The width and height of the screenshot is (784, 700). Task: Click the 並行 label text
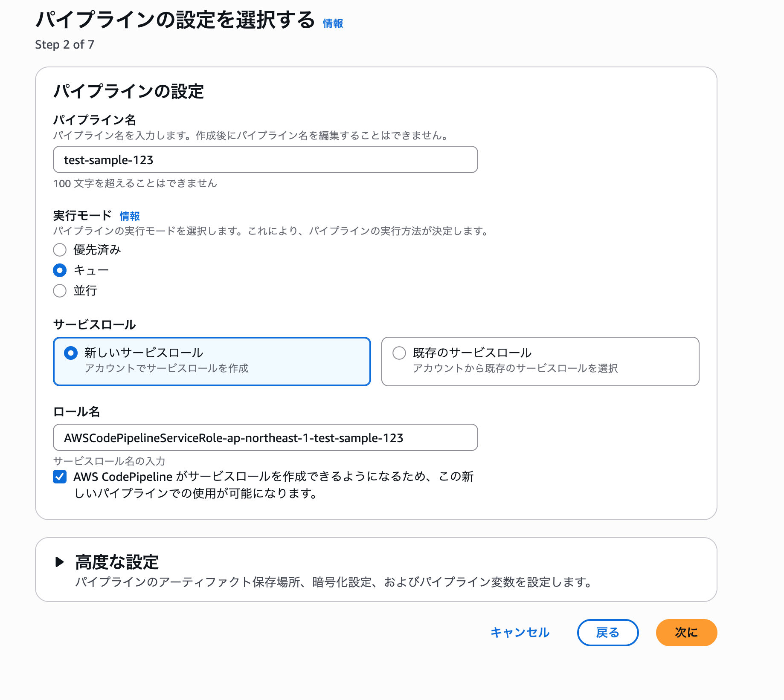point(85,291)
